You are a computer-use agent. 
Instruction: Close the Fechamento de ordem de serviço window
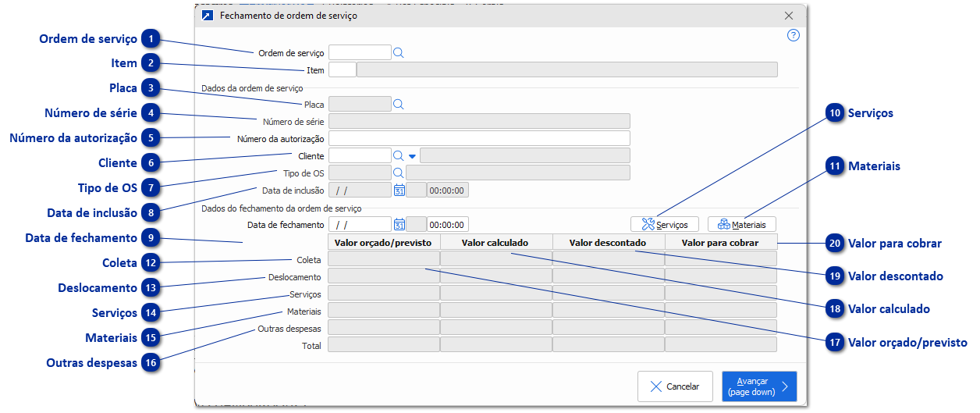(789, 16)
